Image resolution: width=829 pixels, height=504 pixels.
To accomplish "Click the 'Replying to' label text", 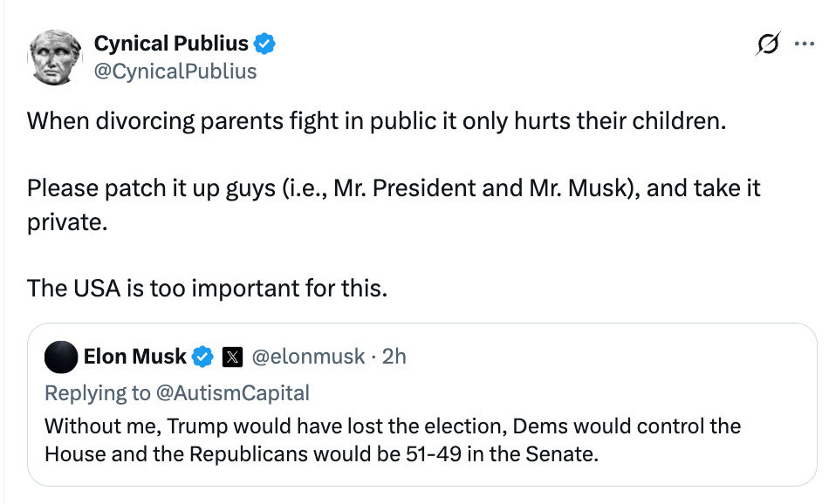I will pyautogui.click(x=97, y=393).
